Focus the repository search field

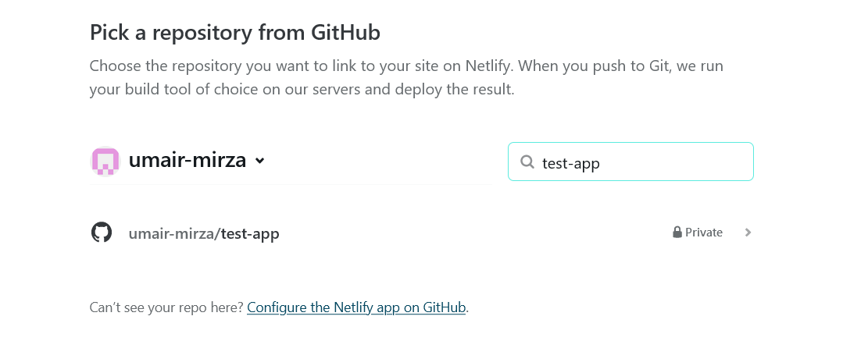click(x=630, y=162)
